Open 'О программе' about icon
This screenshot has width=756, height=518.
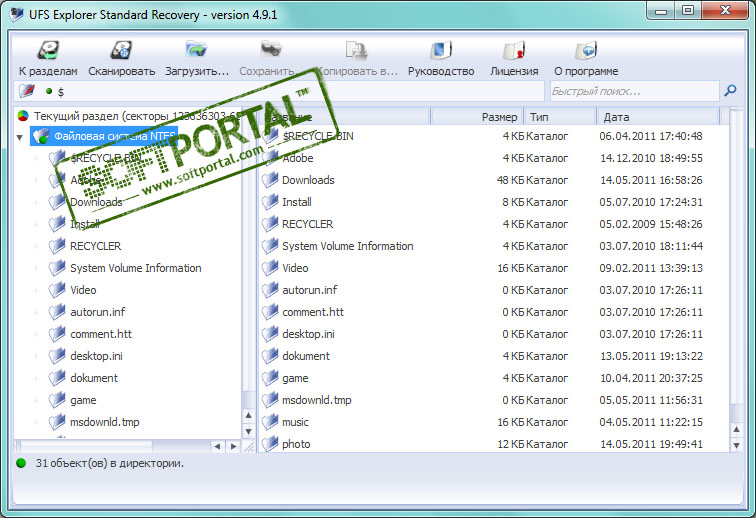coord(586,50)
